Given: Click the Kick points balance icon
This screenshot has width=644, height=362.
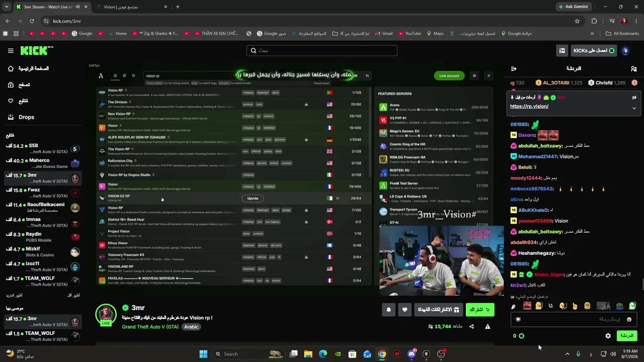Looking at the screenshot, I should 521,336.
